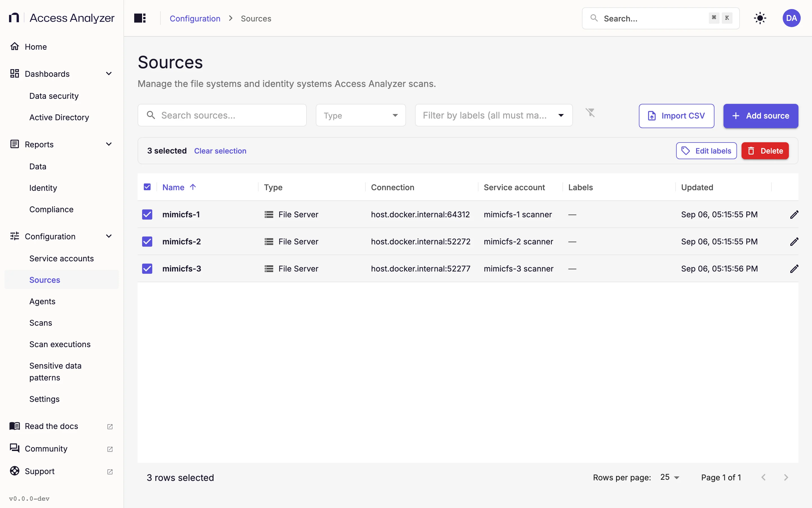Image resolution: width=812 pixels, height=508 pixels.
Task: Click the Home house icon
Action: tap(14, 46)
